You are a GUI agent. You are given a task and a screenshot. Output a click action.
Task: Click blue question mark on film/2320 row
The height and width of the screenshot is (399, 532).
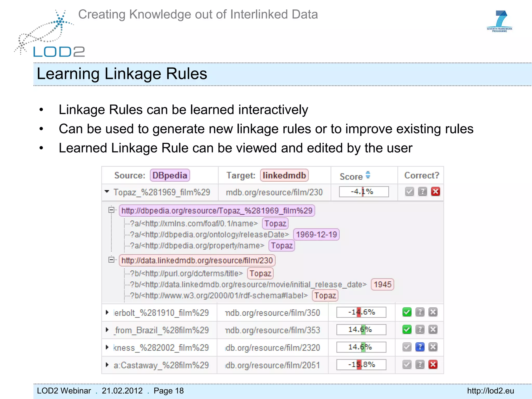pos(420,347)
